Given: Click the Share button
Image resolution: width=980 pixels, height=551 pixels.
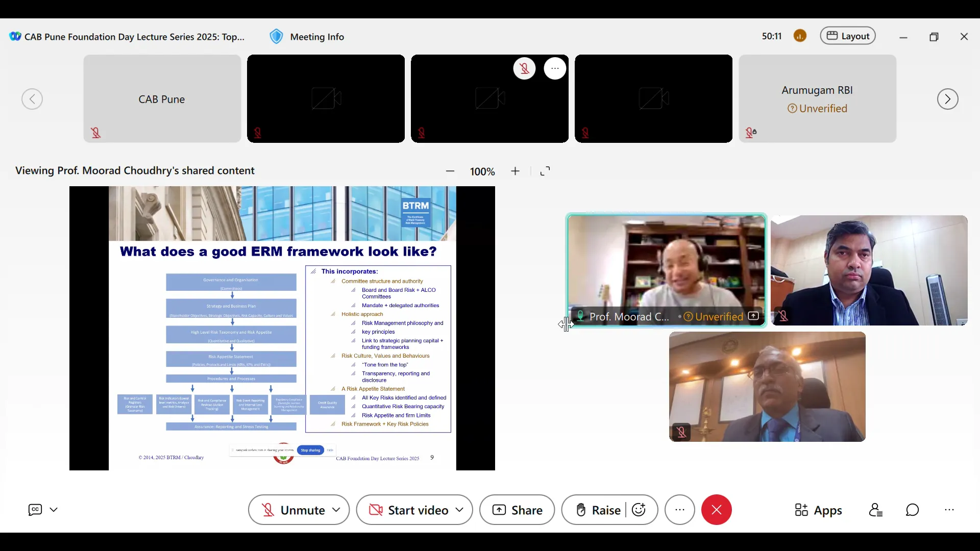Looking at the screenshot, I should point(517,510).
